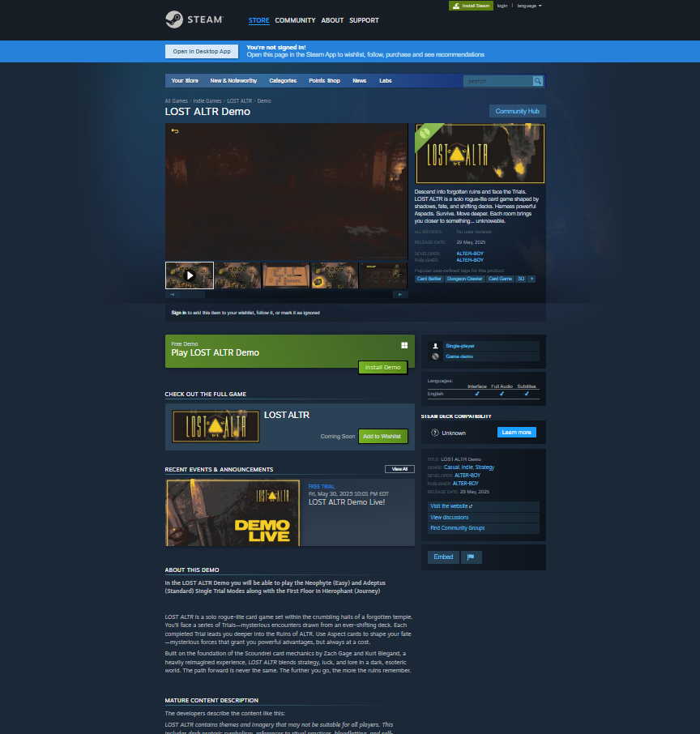Play the trailer video thumbnail
The image size is (700, 734).
tap(190, 275)
